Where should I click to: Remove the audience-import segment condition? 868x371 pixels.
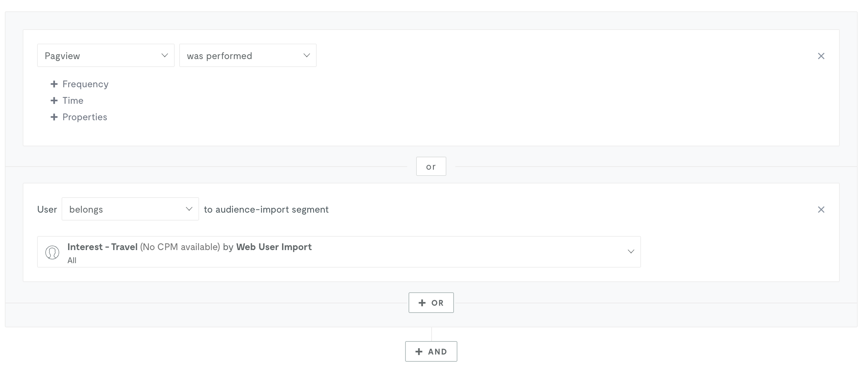pyautogui.click(x=821, y=209)
